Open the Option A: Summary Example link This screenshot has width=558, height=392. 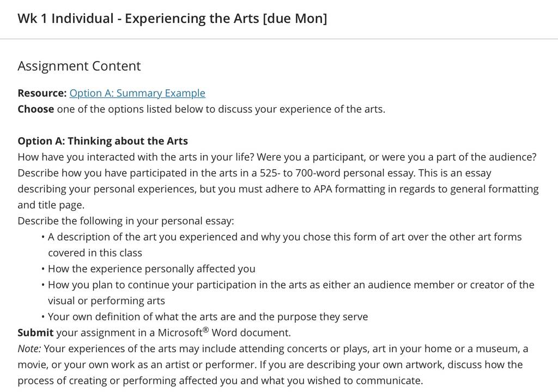137,93
